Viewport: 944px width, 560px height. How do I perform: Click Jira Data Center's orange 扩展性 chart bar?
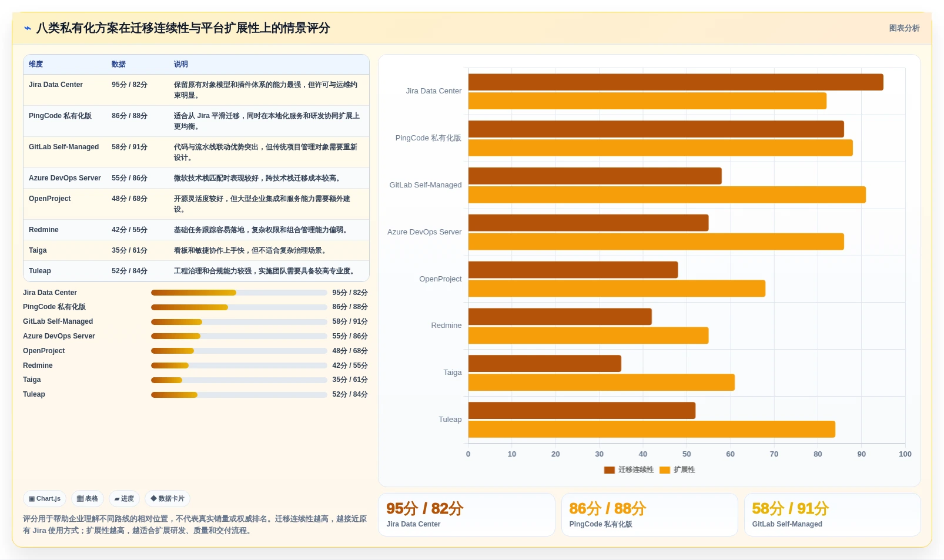pos(647,101)
